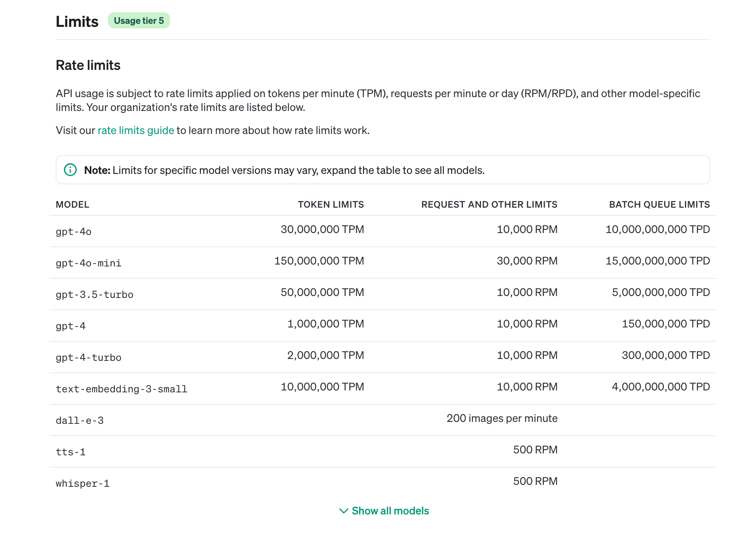The width and height of the screenshot is (756, 539).
Task: Select the gpt-4 model row name
Action: 71,326
